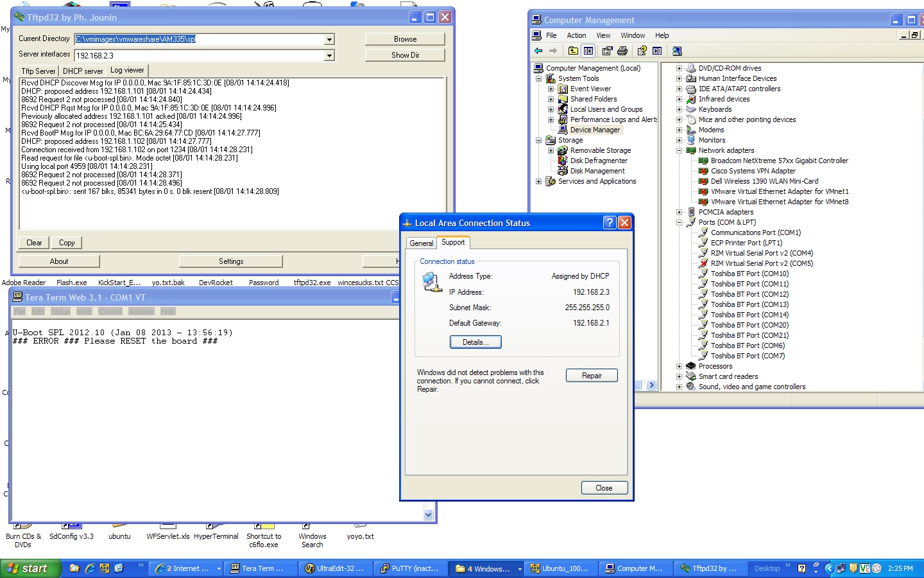Open the File menu in Computer Management
This screenshot has width=924, height=578.
(x=551, y=35)
